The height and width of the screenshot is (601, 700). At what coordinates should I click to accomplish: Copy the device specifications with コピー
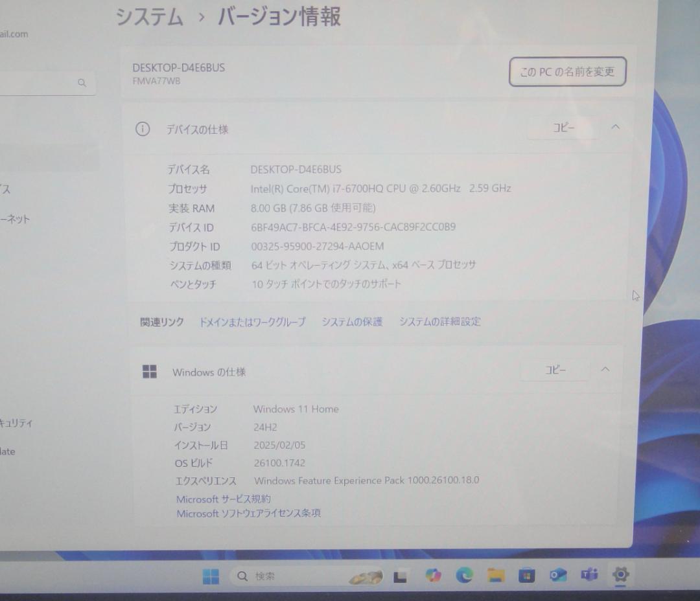click(x=563, y=128)
